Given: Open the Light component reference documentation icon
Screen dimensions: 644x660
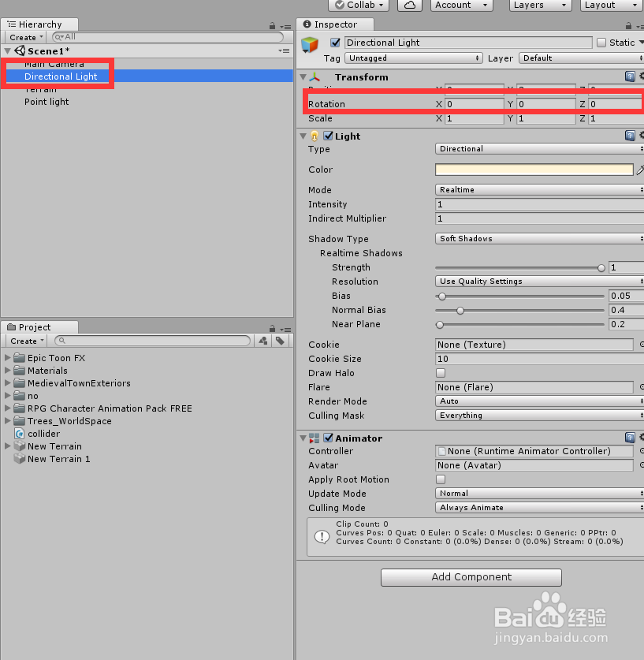Looking at the screenshot, I should [x=629, y=135].
